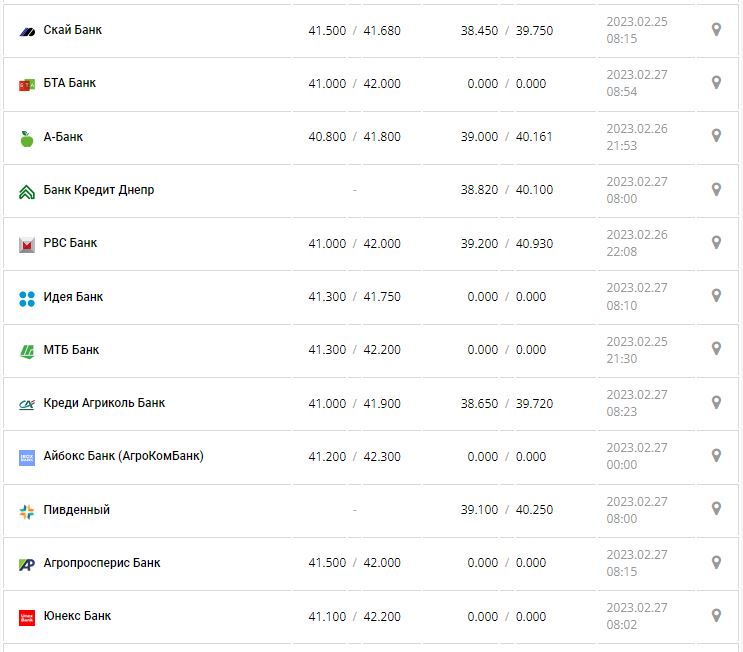Click the МТБ Банк green logo
Image resolution: width=743 pixels, height=652 pixels.
click(x=27, y=351)
